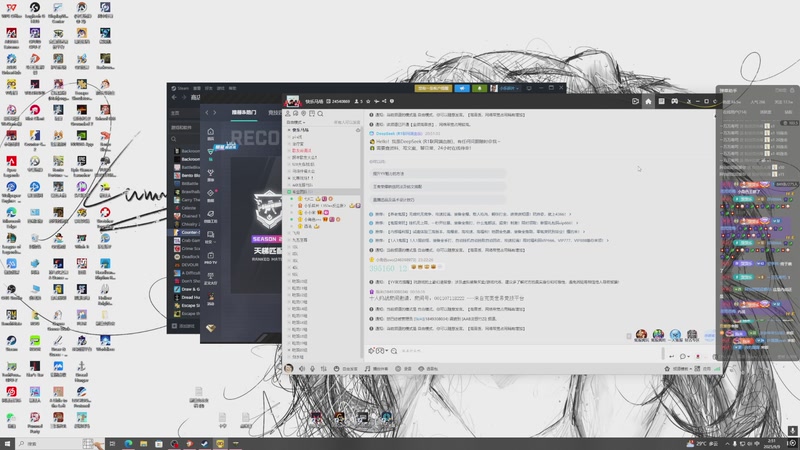Viewport: 800px width, 450px height.
Task: Click the Steam icon on the taskbar
Action: 205,444
